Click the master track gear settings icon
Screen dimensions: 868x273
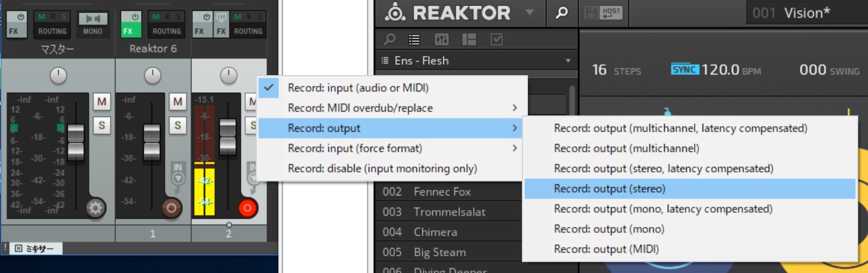pos(95,208)
